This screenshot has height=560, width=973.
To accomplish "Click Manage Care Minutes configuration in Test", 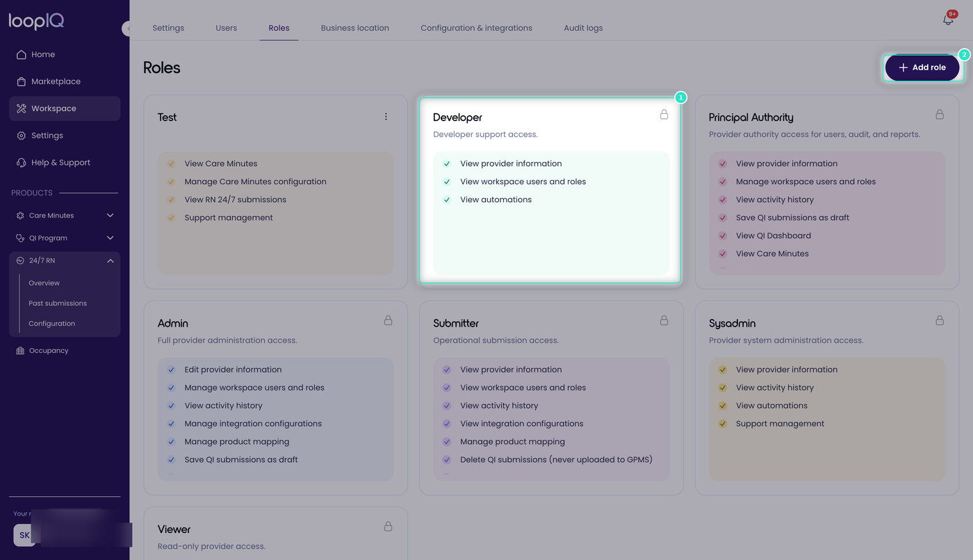I will tap(255, 181).
